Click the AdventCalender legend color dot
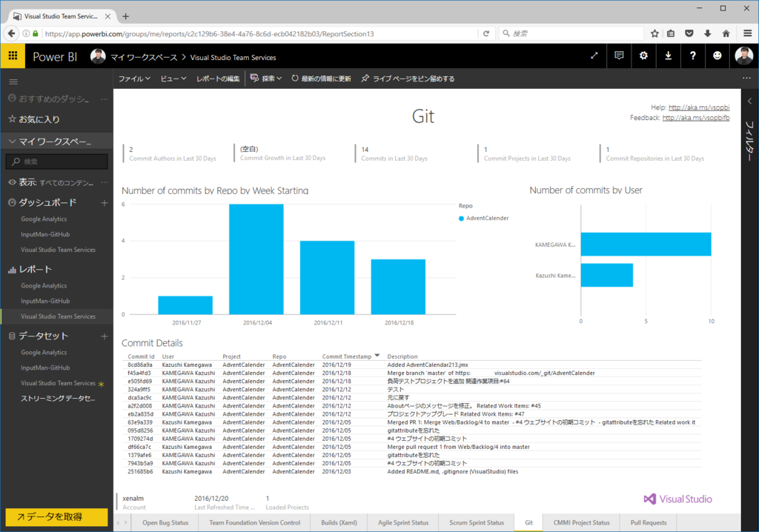 tap(461, 219)
